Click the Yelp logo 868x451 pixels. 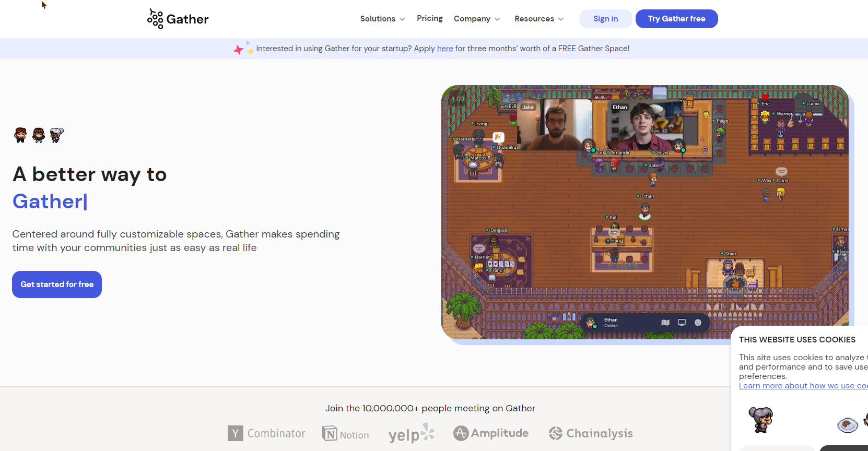(412, 433)
